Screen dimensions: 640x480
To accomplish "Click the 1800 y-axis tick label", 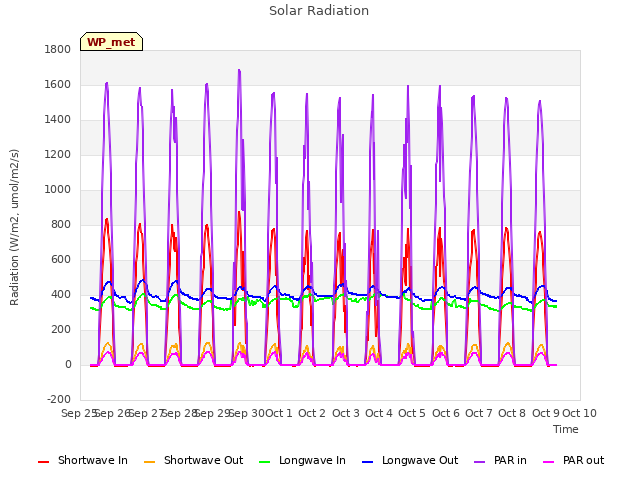I will pyautogui.click(x=58, y=50).
